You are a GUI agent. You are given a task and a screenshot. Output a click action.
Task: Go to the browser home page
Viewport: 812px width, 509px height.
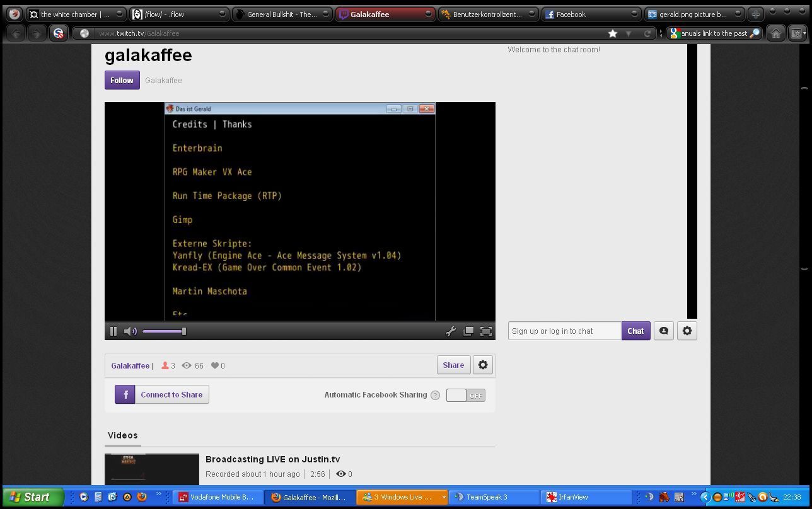click(x=776, y=33)
